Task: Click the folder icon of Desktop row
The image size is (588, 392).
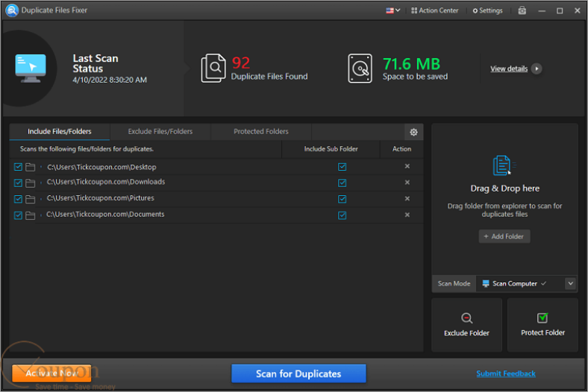Action: pos(31,167)
